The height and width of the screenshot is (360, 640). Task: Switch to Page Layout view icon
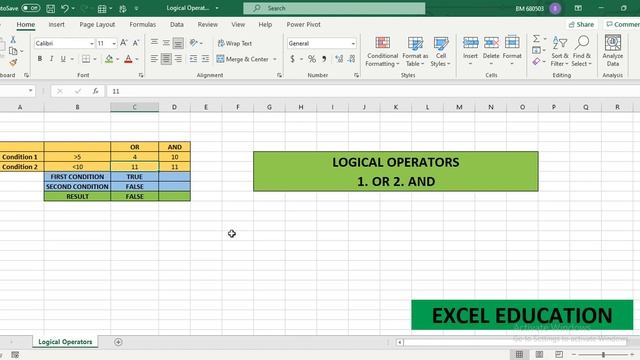coord(539,354)
